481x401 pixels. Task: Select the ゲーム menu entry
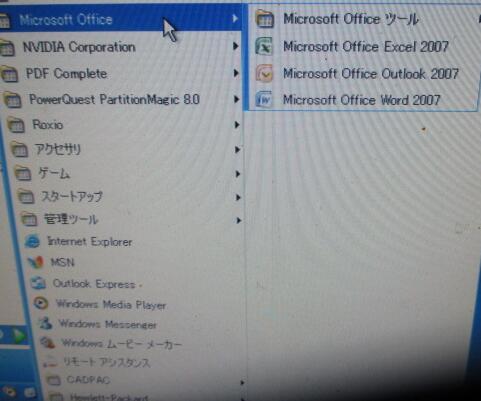tap(127, 174)
